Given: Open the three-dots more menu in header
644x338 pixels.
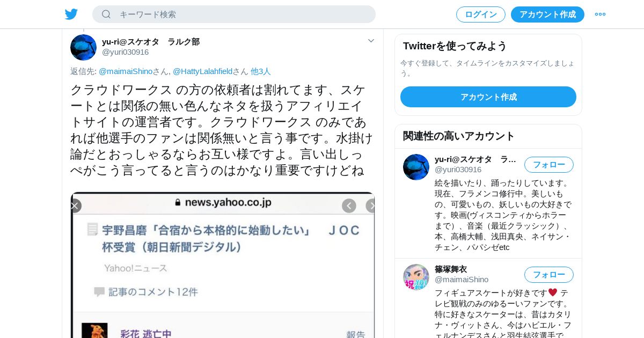Looking at the screenshot, I should 600,14.
